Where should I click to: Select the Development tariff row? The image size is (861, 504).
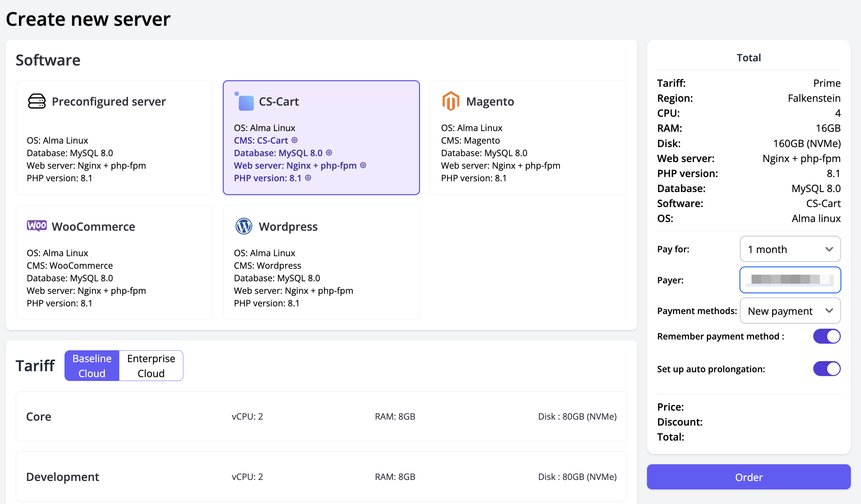pyautogui.click(x=321, y=476)
